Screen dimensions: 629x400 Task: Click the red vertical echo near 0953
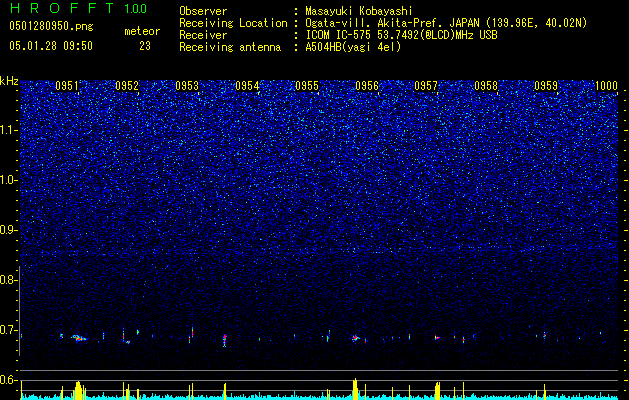click(x=192, y=332)
